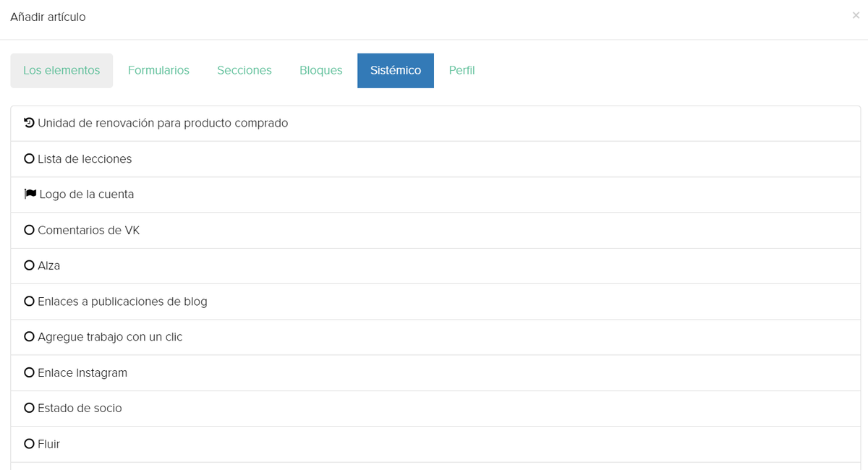The width and height of the screenshot is (868, 470).
Task: Click the flag icon beside Logo de la cuenta
Action: click(30, 194)
